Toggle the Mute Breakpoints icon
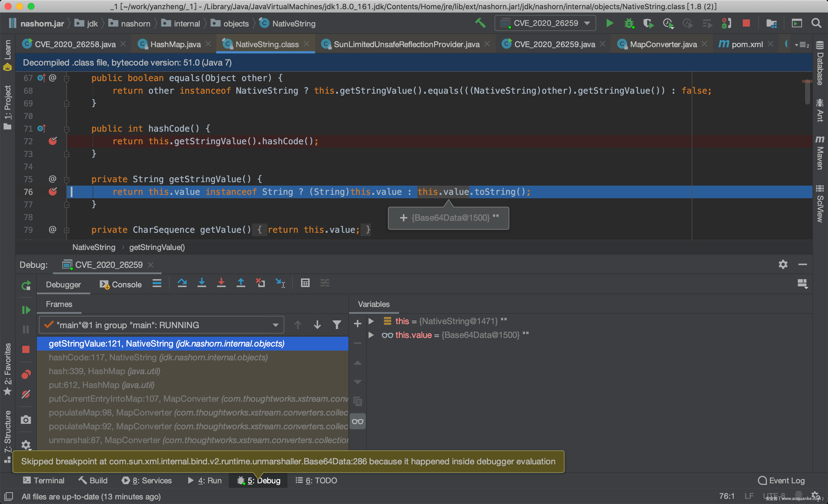Screen dimensions: 828x504 tap(26, 394)
